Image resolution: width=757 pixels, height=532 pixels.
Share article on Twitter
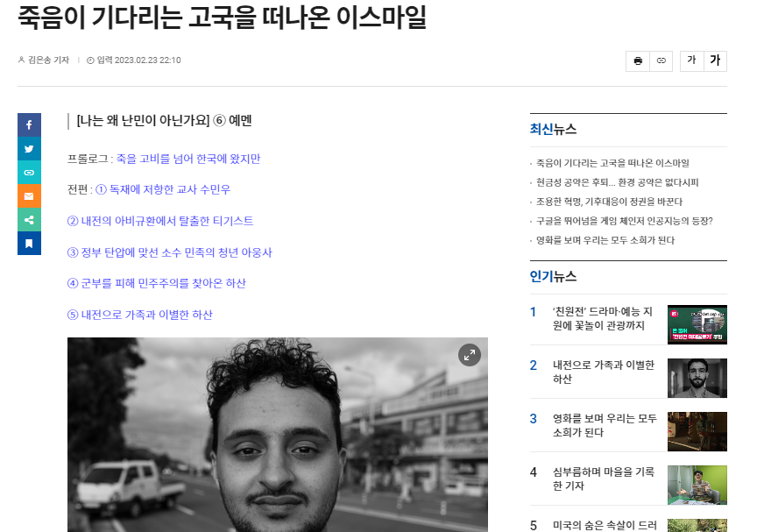click(29, 149)
